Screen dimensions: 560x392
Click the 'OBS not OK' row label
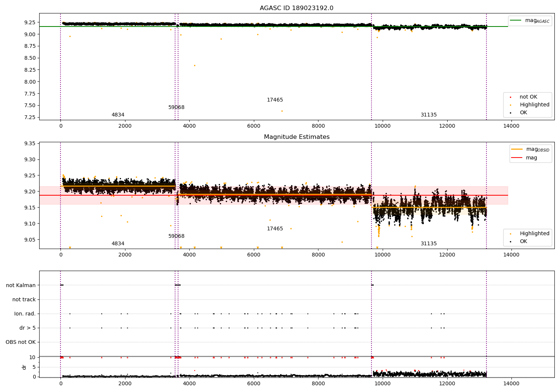click(21, 342)
